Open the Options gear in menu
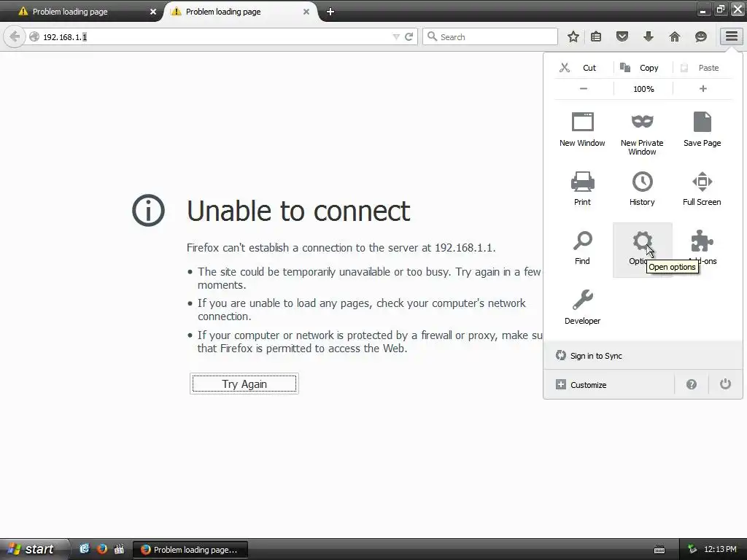Viewport: 747px width, 560px height. coord(642,249)
